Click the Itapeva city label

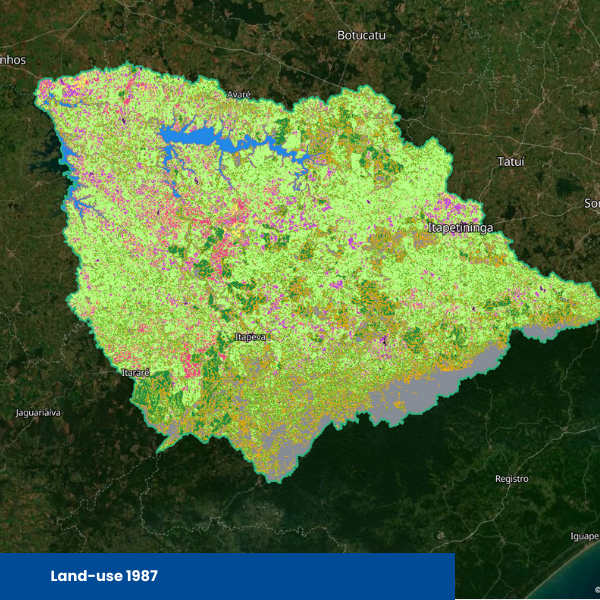click(x=250, y=337)
